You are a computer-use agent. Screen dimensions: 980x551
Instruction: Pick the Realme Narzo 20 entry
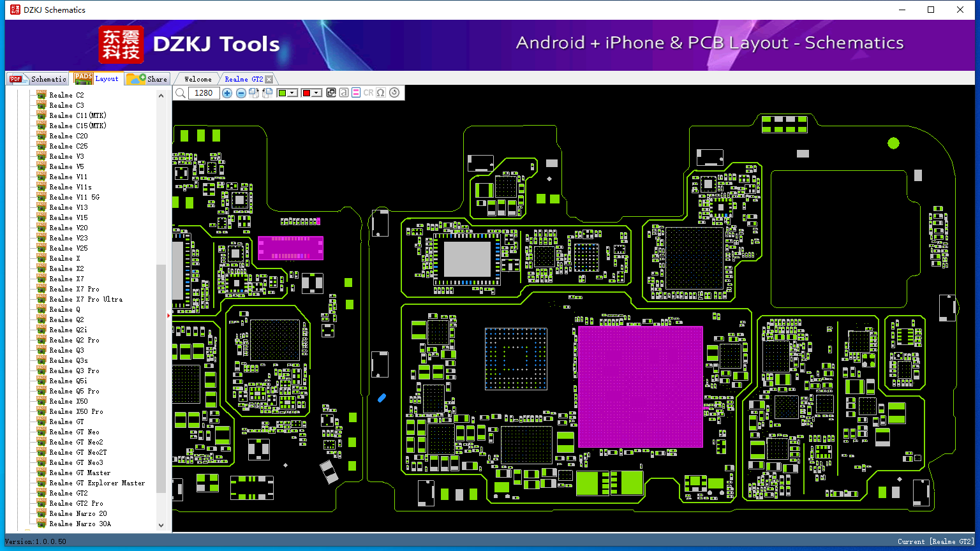tap(78, 513)
